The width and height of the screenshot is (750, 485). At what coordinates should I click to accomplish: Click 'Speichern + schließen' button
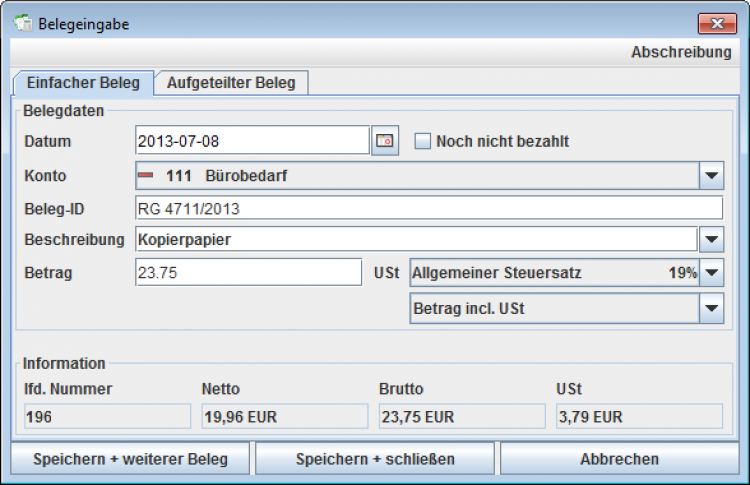click(x=375, y=459)
